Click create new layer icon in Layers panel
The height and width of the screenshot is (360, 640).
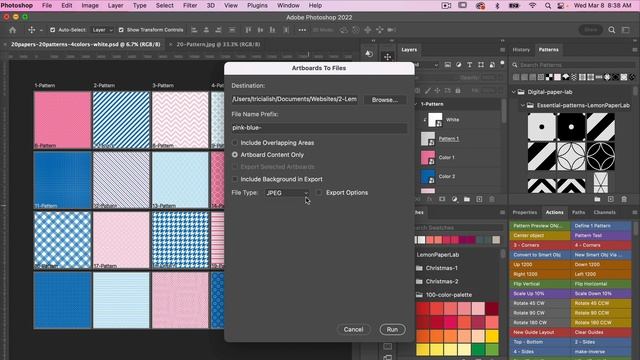click(479, 199)
